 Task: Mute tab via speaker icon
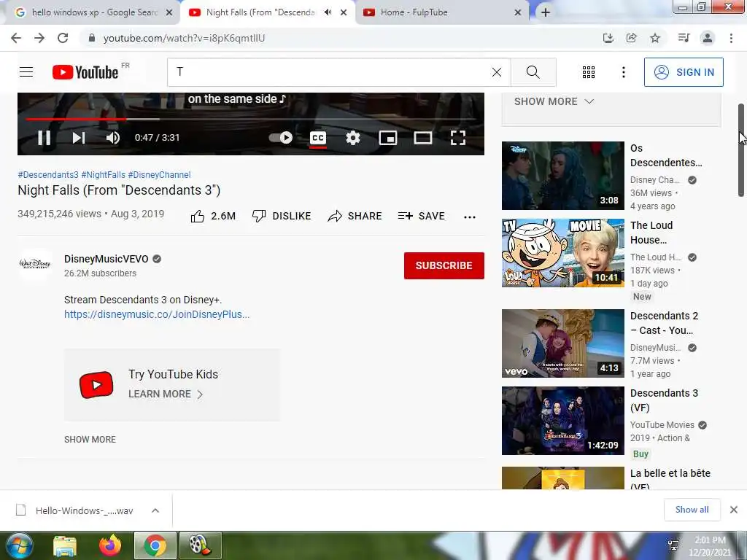pos(328,12)
